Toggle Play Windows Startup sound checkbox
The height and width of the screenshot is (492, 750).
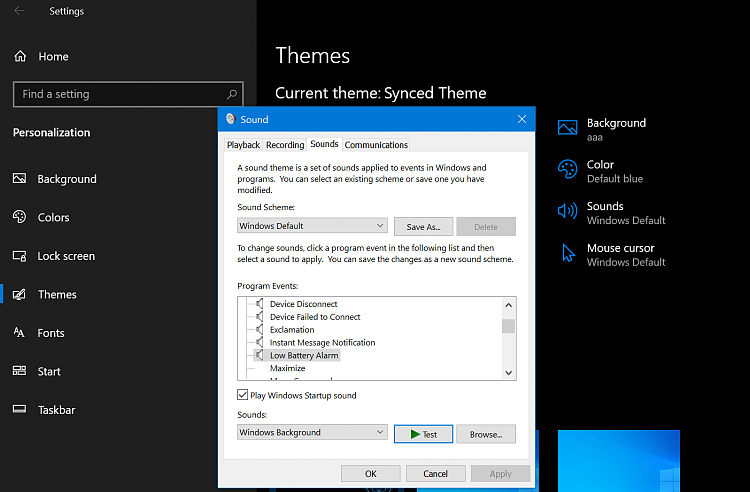[x=243, y=395]
